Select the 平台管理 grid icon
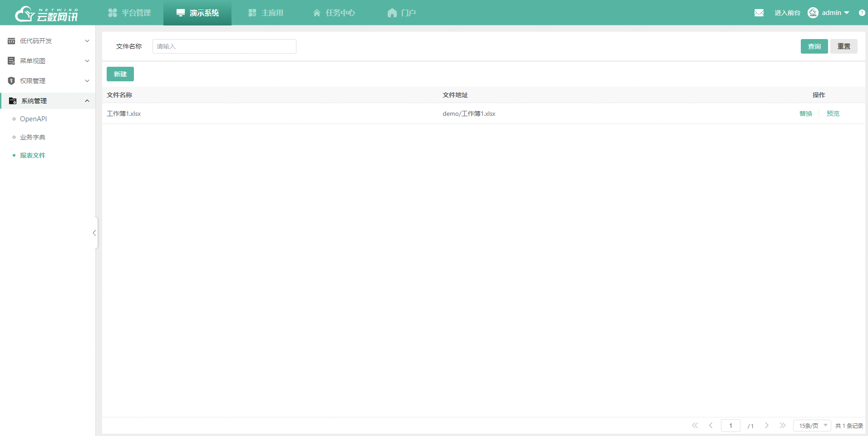This screenshot has height=436, width=868. pyautogui.click(x=112, y=12)
